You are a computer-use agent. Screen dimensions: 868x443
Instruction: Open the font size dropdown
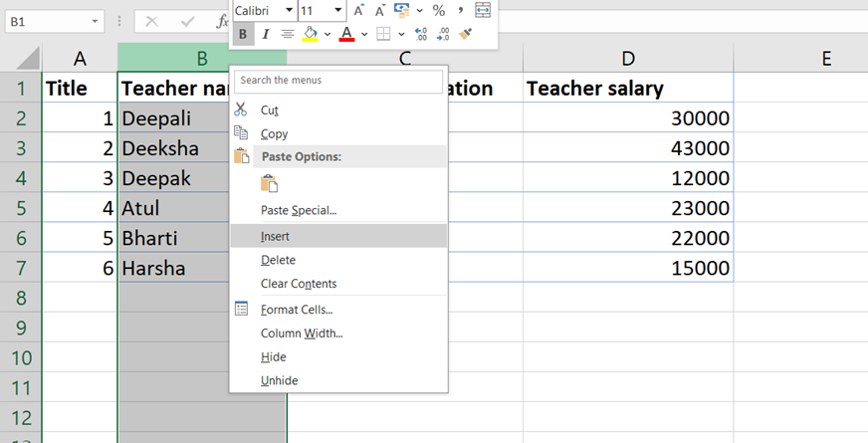338,10
